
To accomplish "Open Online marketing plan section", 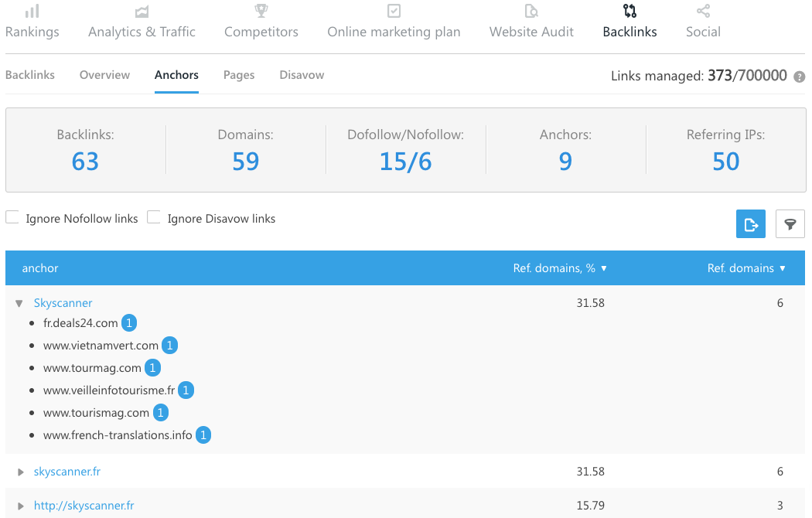I will pos(394,32).
